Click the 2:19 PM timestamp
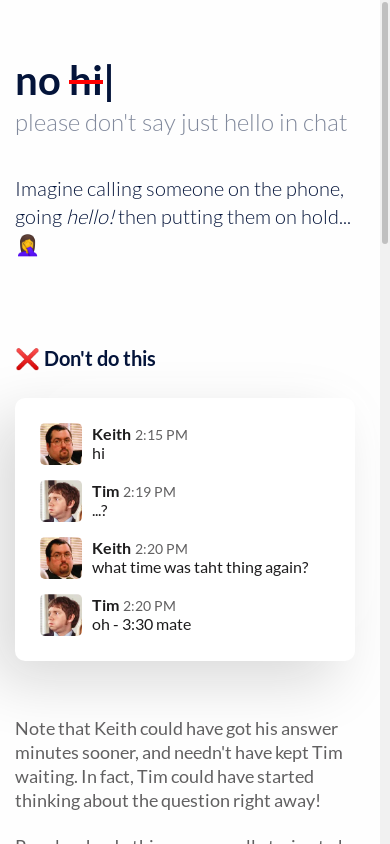 (150, 492)
